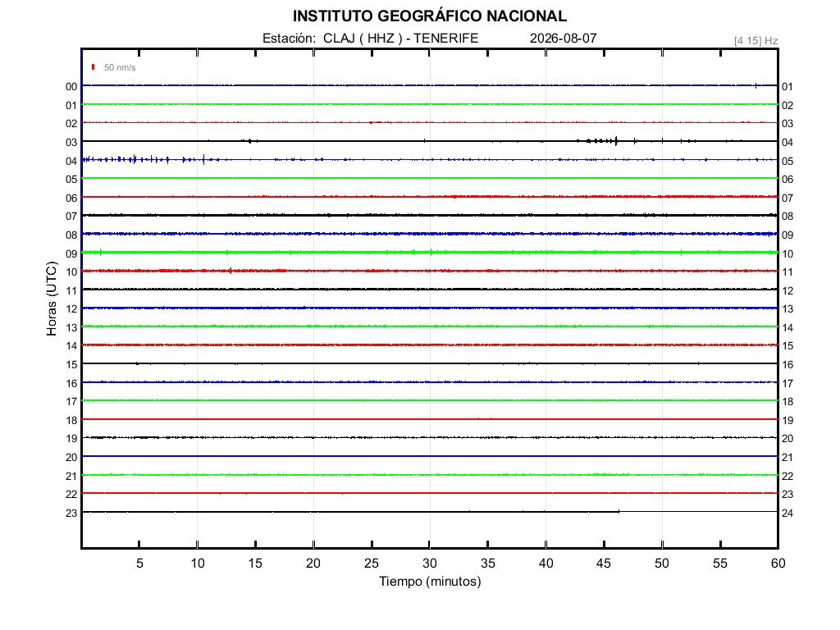Click the 30 minute tick label
This screenshot has height=630, width=840.
click(430, 563)
